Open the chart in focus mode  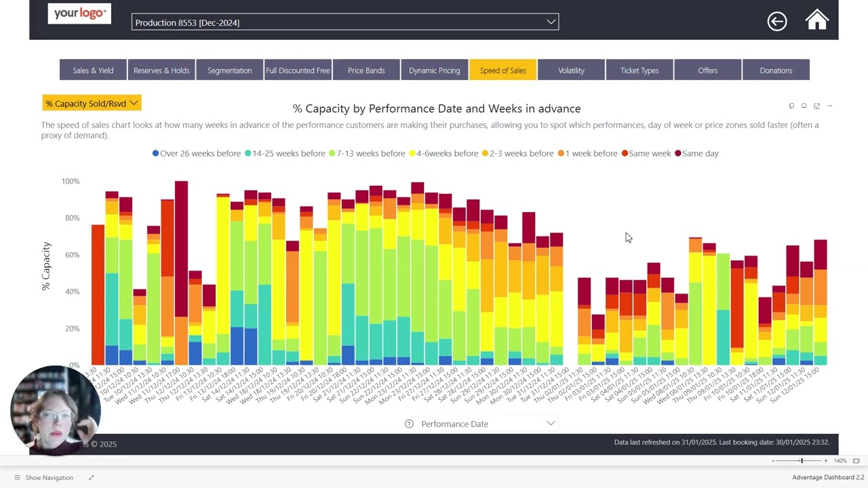coord(816,106)
